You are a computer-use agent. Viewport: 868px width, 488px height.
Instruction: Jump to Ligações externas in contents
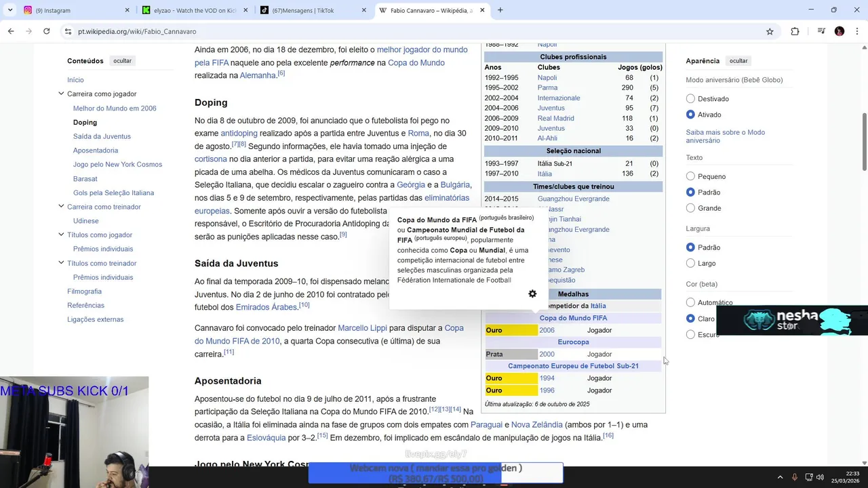[x=95, y=319]
